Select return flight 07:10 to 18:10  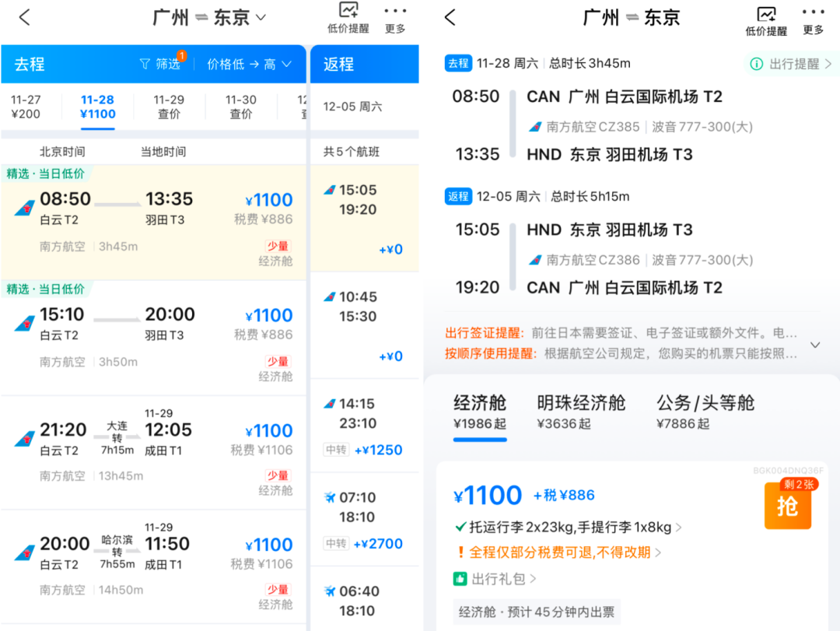[x=364, y=520]
